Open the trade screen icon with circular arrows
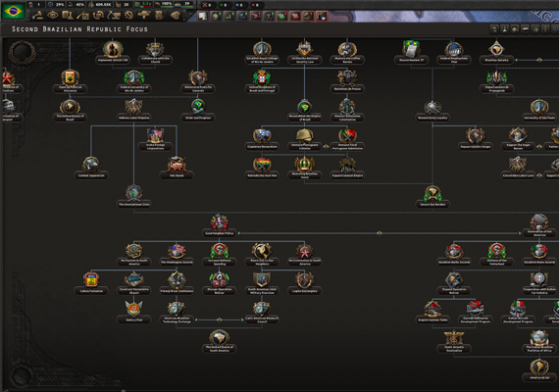This screenshot has width=559, height=392. [x=98, y=16]
